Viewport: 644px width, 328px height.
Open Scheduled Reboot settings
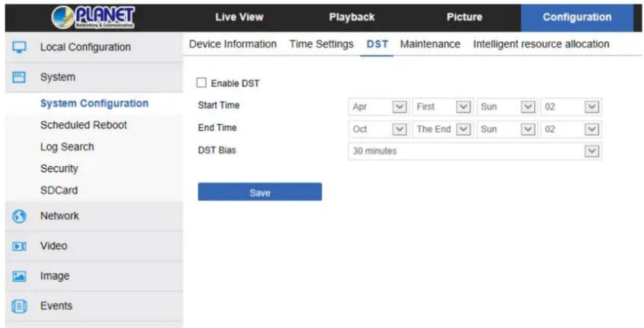(83, 125)
